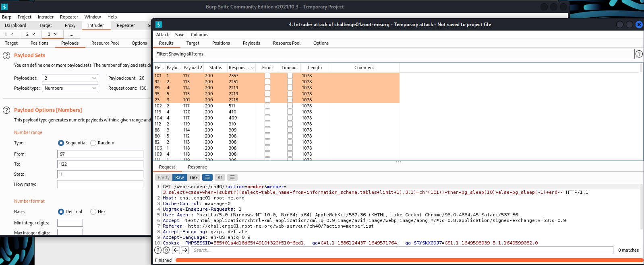Open the Burp menu

(7, 17)
